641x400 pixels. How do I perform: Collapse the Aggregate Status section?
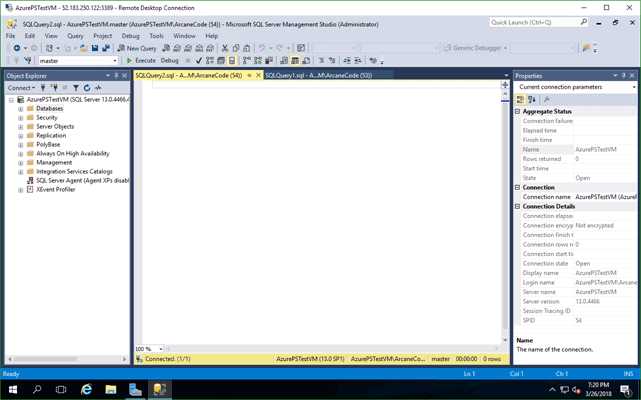518,112
